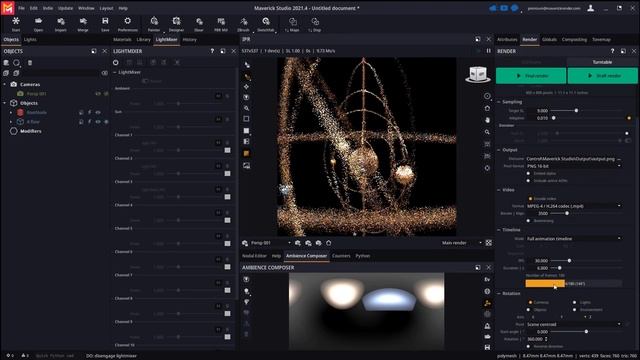The height and width of the screenshot is (360, 640).
Task: Open the MPEG-4 / H.264 codec dropdown
Action: [573, 206]
